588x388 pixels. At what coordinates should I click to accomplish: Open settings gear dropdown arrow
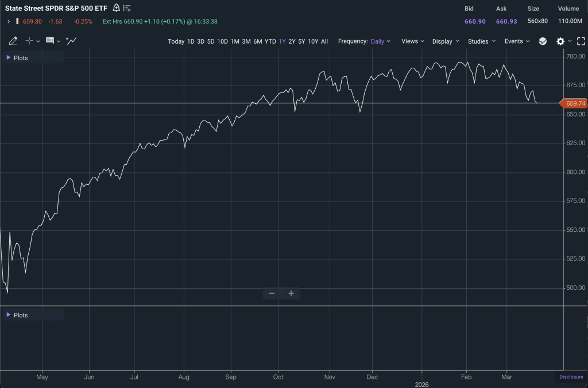pyautogui.click(x=570, y=41)
